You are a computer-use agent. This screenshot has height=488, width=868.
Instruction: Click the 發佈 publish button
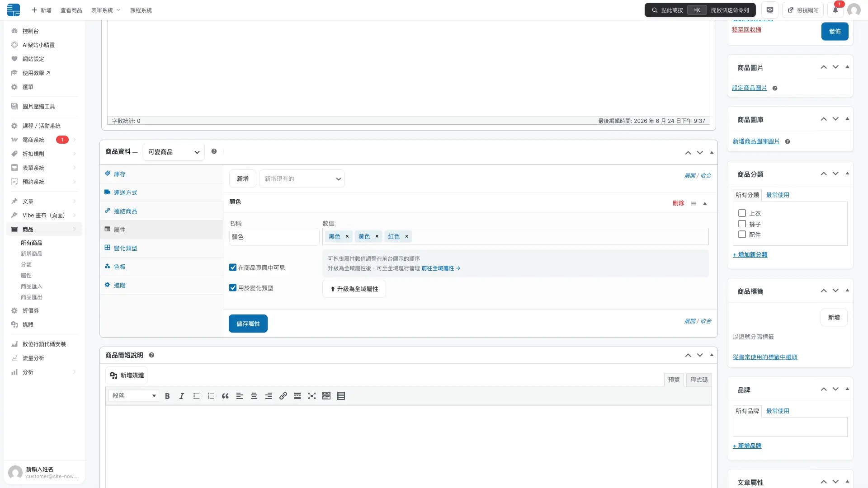pyautogui.click(x=835, y=32)
